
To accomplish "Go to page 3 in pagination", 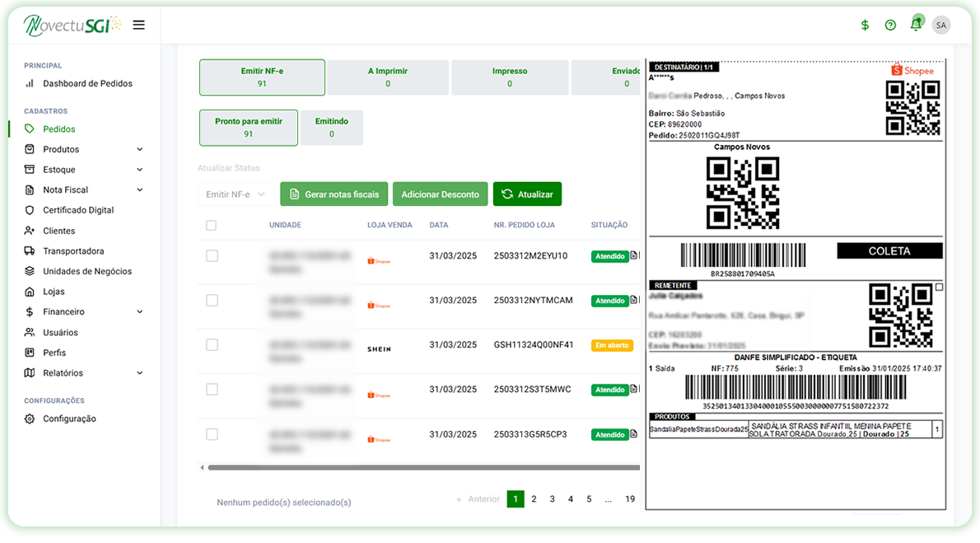I will point(552,499).
